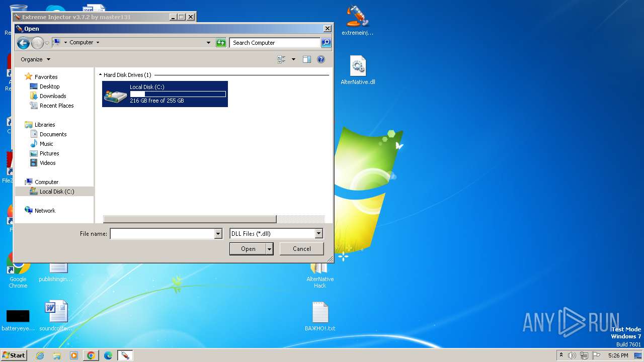
Task: Open Edge from taskbar
Action: click(108, 355)
